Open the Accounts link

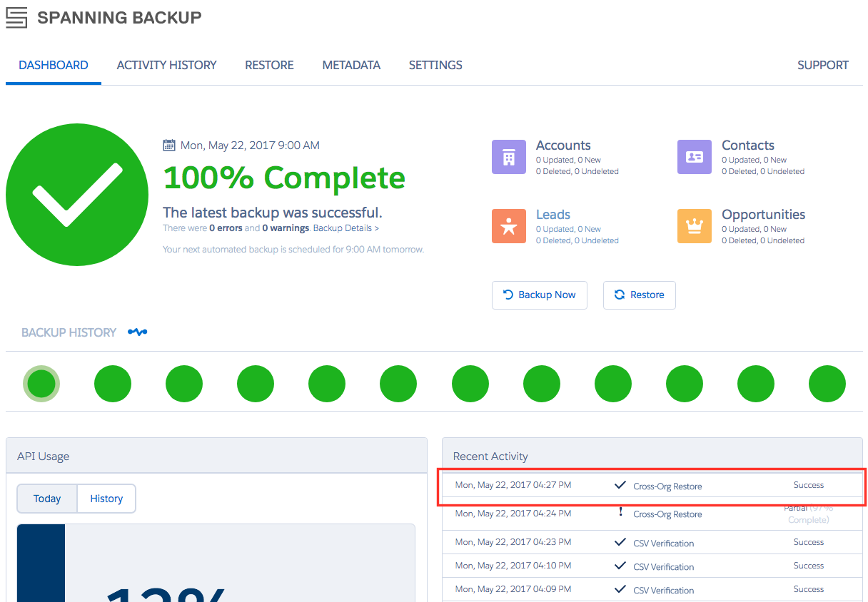click(x=563, y=146)
